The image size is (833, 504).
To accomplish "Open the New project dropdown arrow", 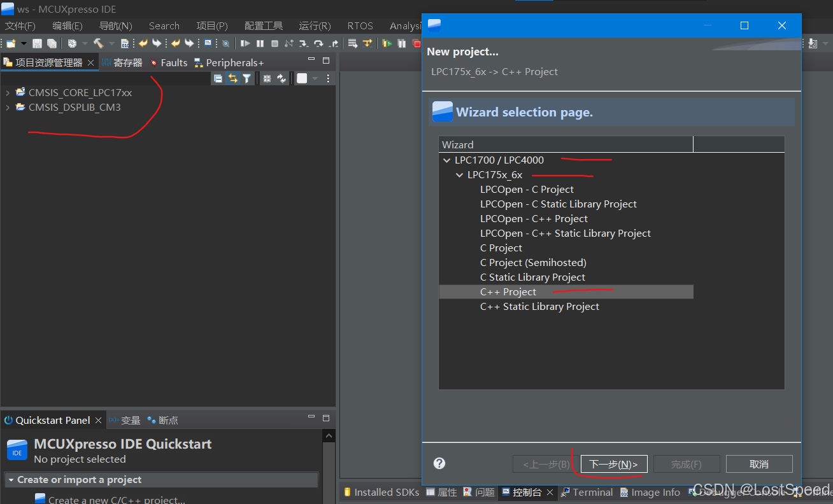I will point(24,43).
